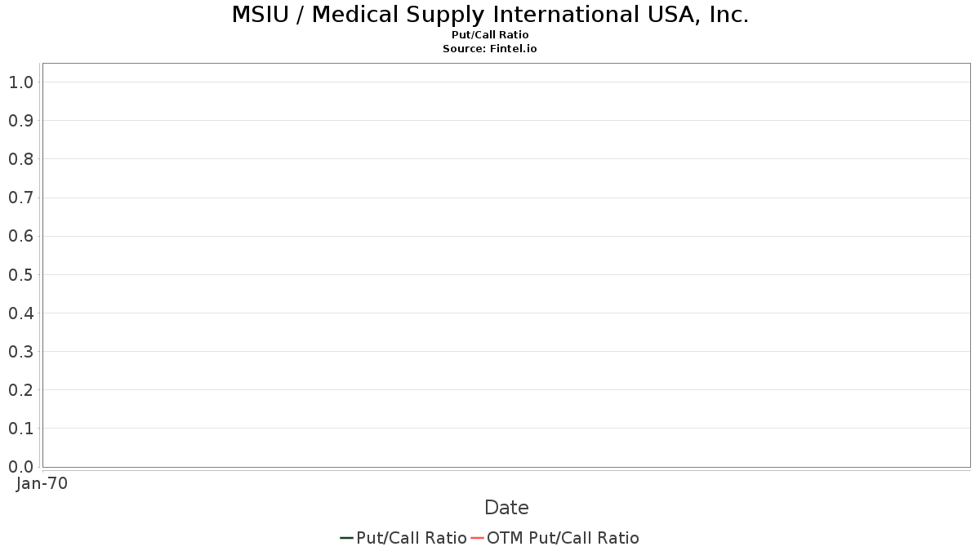Viewport: 980px width, 551px height.
Task: Select the 0.6 y-axis tick label
Action: [x=20, y=236]
